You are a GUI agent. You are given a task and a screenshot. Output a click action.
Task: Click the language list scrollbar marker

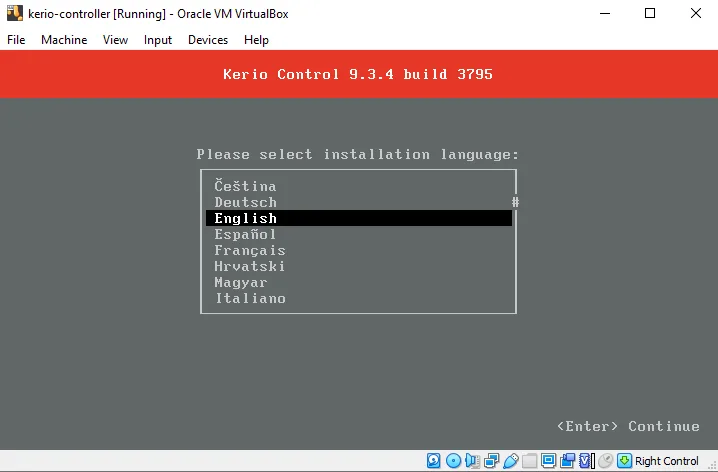[516, 202]
